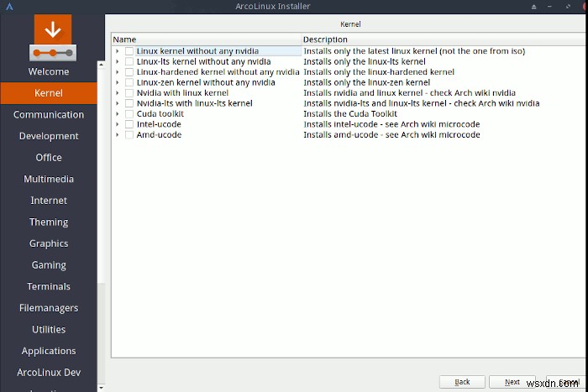This screenshot has height=392, width=588.
Task: Click the shade-window arrow in title bar
Action: [533, 7]
